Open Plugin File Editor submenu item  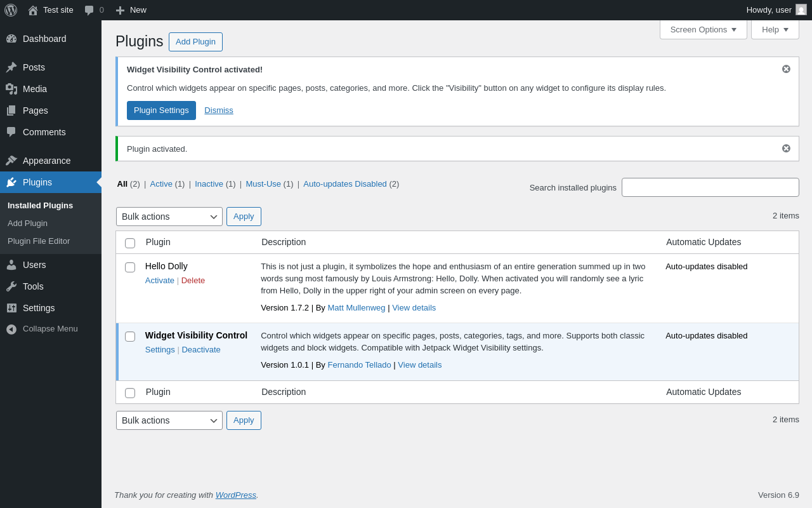point(39,241)
